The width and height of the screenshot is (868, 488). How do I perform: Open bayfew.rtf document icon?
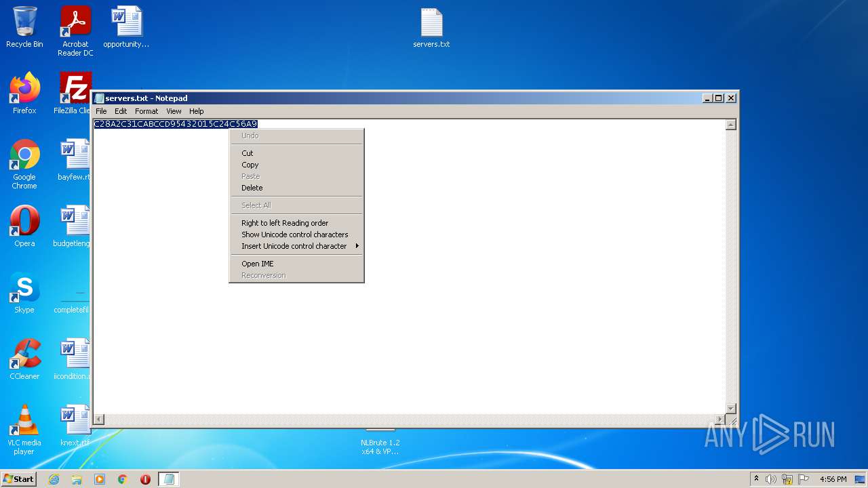point(75,160)
